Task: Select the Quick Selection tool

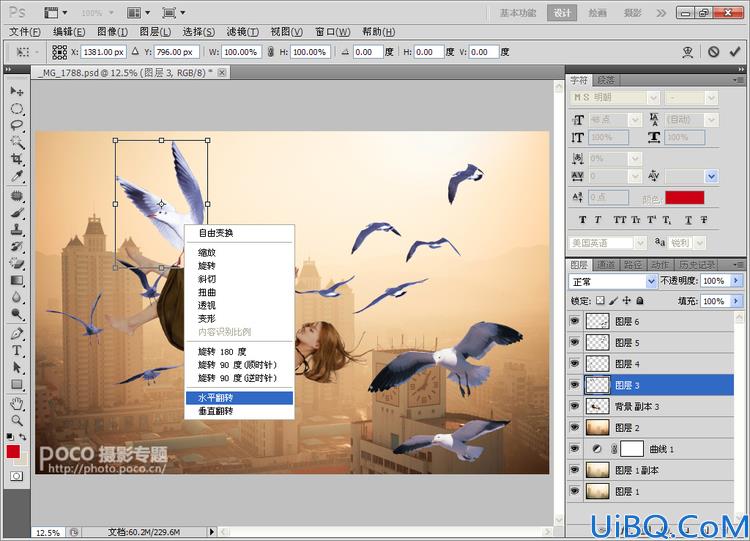Action: coord(17,142)
